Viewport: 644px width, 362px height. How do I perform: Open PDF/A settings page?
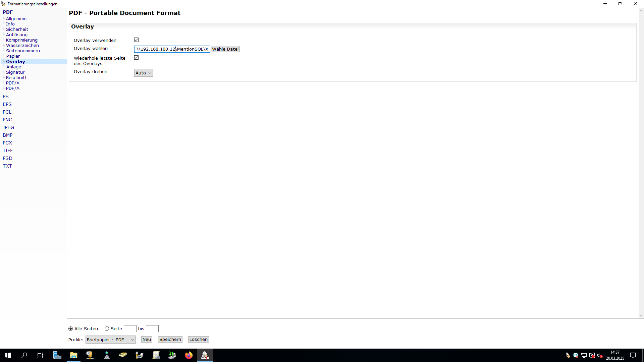[13, 88]
